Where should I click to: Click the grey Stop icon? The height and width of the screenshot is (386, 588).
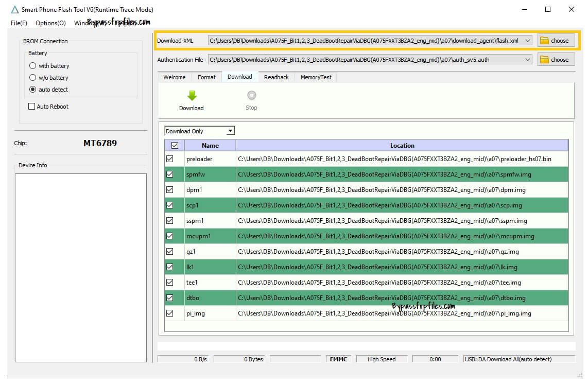(x=251, y=95)
